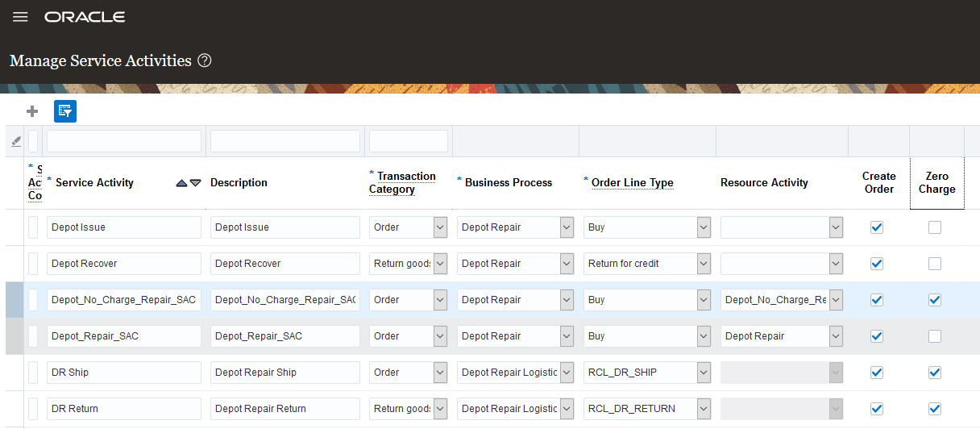The image size is (980, 429).
Task: Enable Zero Charge for Depot Issue
Action: (x=934, y=227)
